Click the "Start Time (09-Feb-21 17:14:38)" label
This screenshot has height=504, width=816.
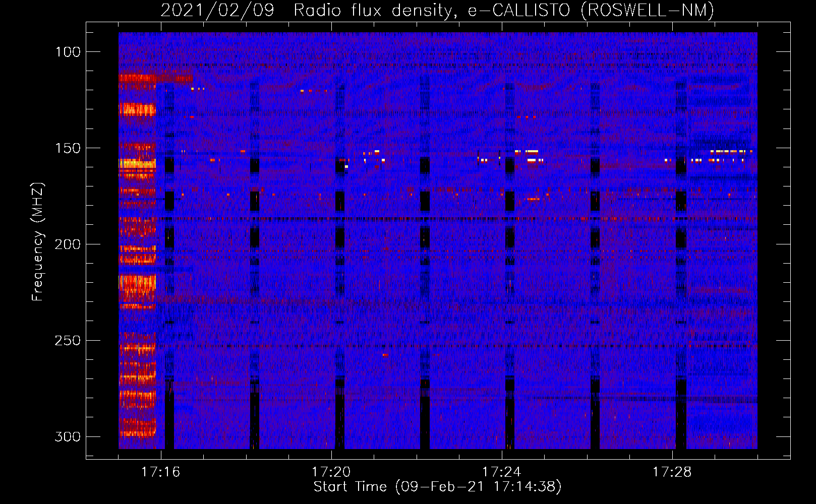click(437, 487)
